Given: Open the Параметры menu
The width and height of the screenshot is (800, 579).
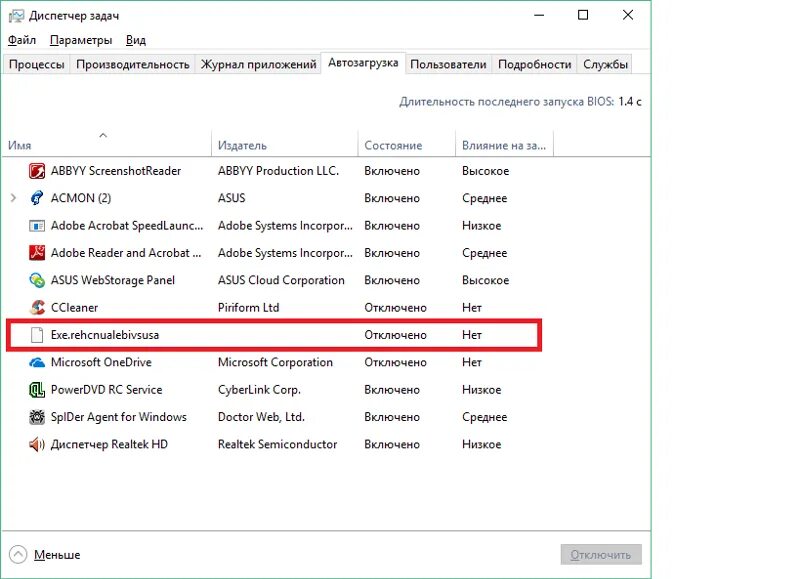Looking at the screenshot, I should tap(81, 40).
